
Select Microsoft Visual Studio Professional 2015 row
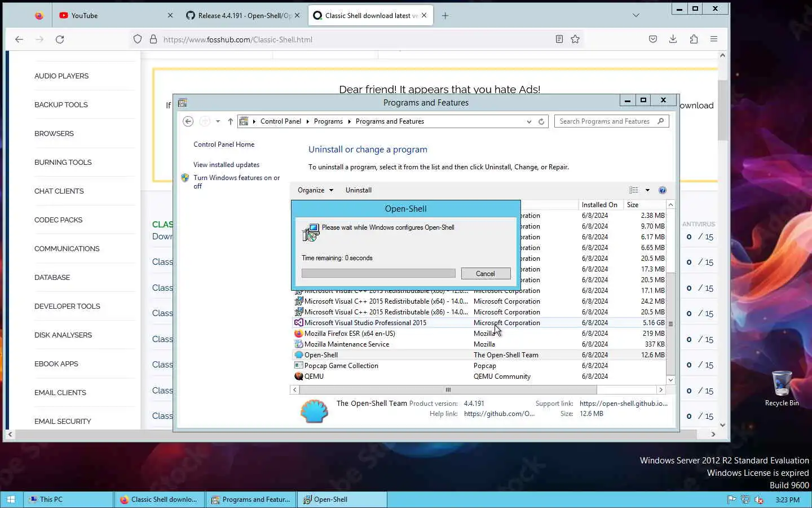click(479, 323)
